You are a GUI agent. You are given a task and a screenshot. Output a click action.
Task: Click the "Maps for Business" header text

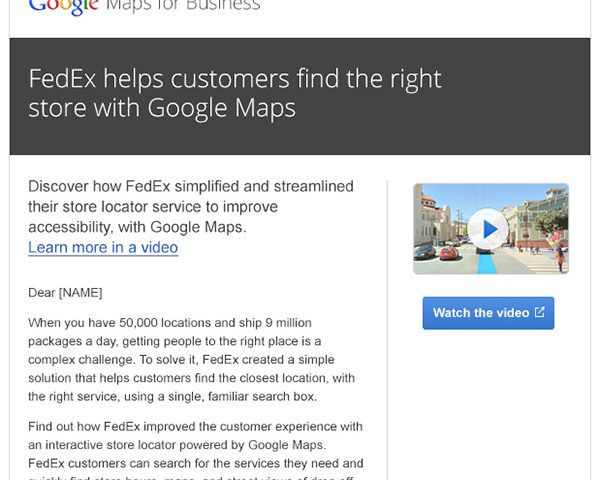pos(183,6)
